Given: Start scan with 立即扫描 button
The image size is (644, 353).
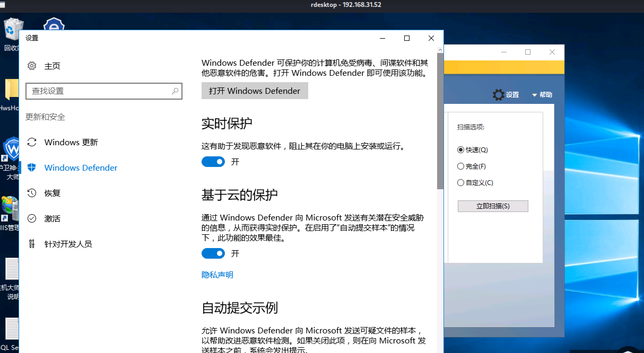Looking at the screenshot, I should coord(493,206).
